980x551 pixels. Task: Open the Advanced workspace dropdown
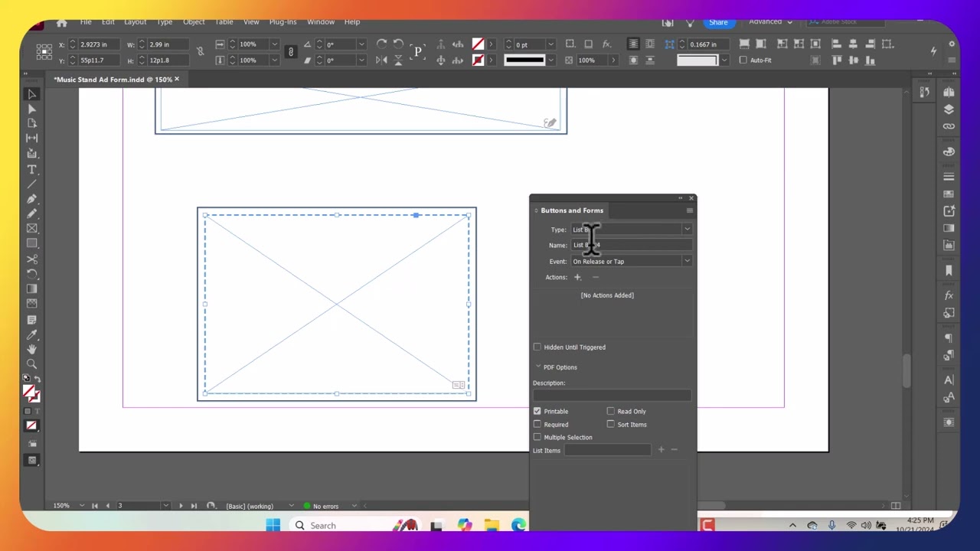point(770,21)
